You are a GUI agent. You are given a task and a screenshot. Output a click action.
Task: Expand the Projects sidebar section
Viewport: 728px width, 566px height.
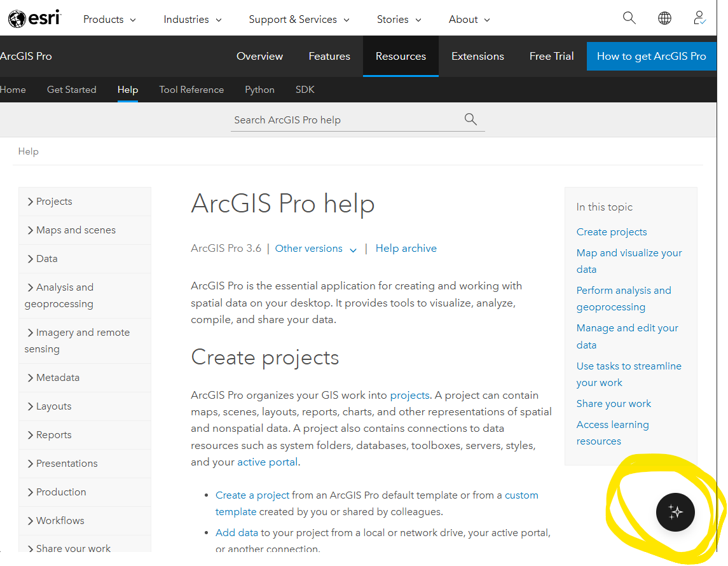pyautogui.click(x=85, y=202)
